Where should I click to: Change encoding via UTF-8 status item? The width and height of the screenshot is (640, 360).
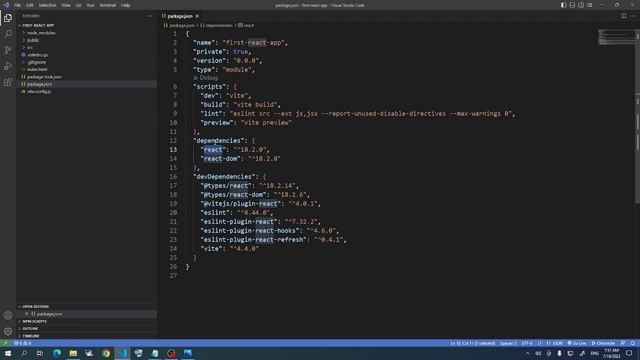tap(527, 343)
